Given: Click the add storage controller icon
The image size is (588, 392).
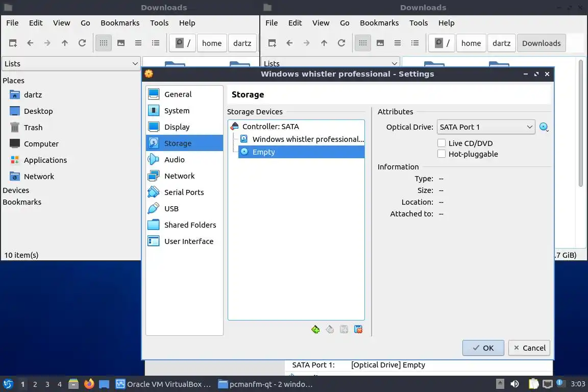Looking at the screenshot, I should tap(315, 329).
